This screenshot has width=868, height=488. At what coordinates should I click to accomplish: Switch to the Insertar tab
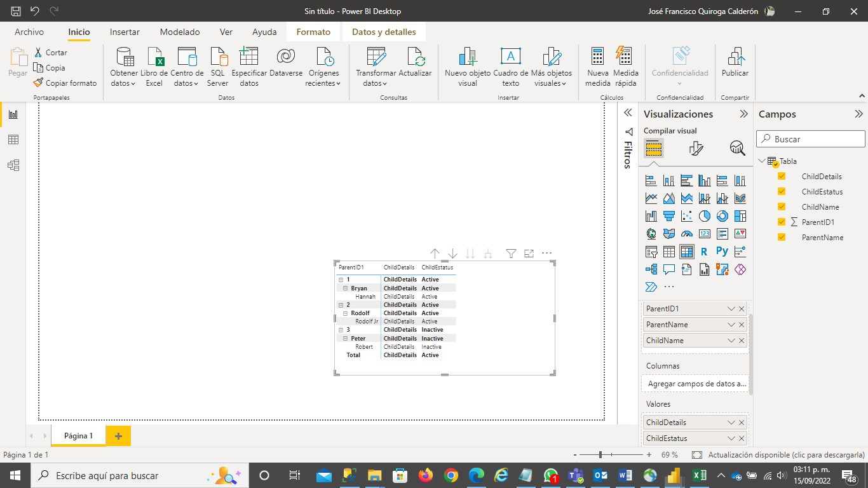[x=125, y=32]
